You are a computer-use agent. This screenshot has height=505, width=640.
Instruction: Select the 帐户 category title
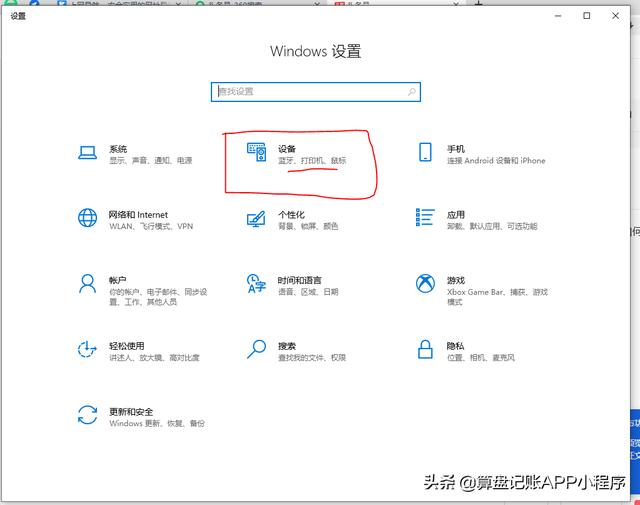(118, 280)
